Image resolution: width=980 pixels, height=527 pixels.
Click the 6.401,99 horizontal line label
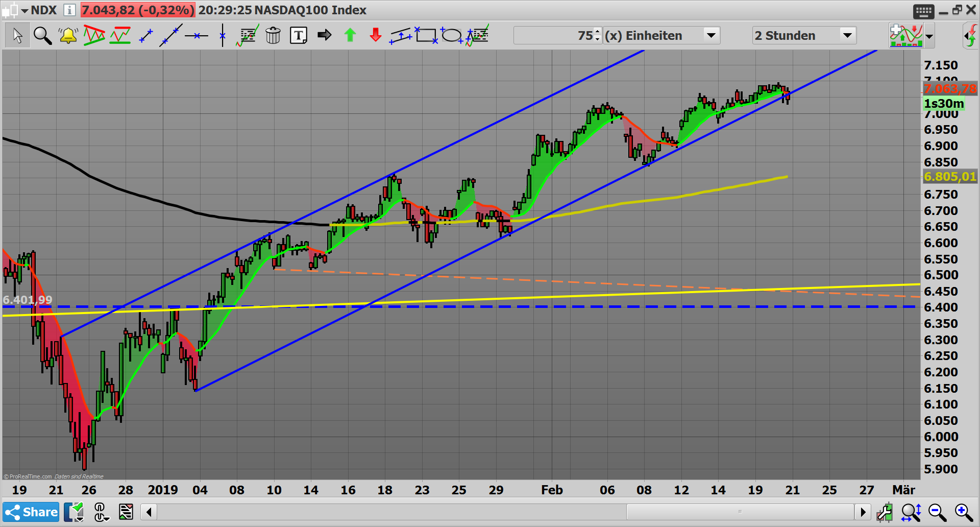(28, 300)
